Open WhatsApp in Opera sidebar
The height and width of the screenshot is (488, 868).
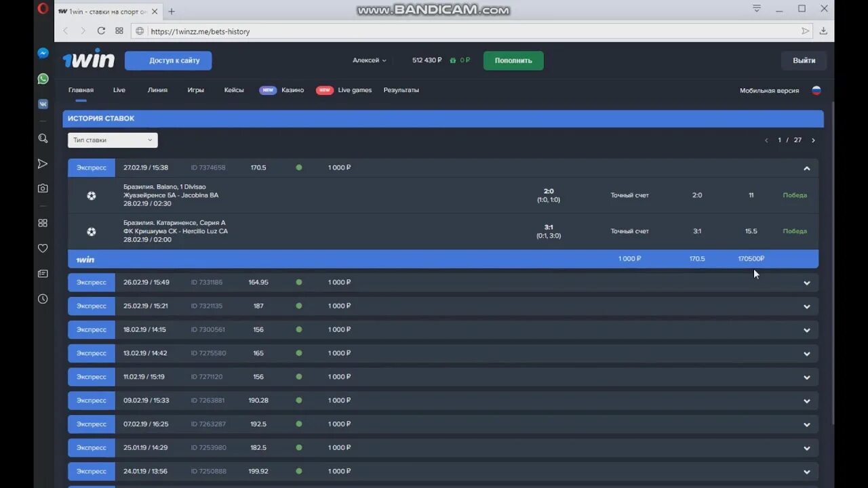tap(43, 79)
